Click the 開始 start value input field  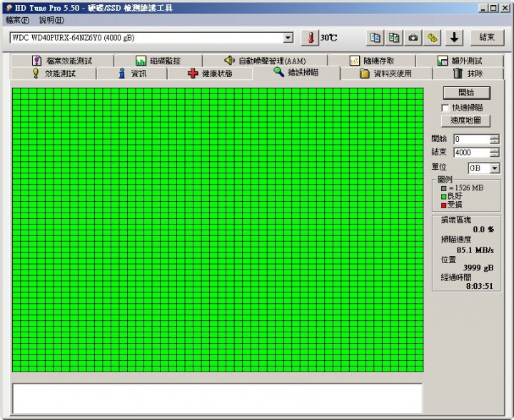pos(472,139)
